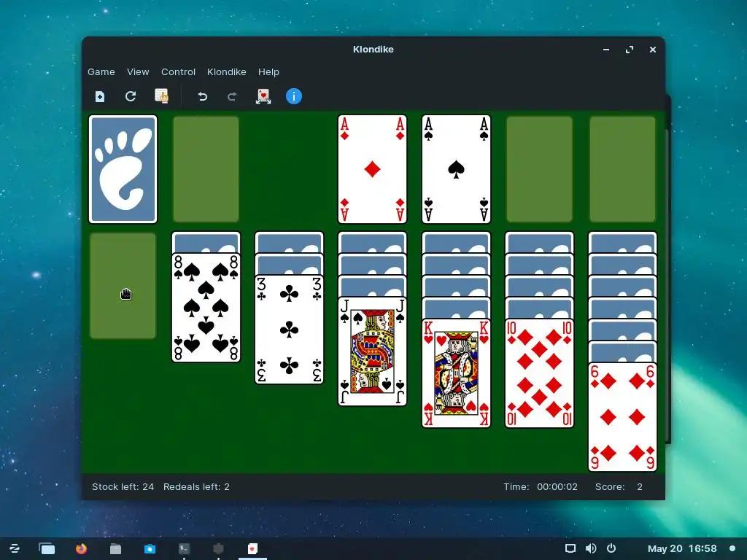The image size is (747, 560).
Task: Click the 'Redeals left: 2' status text
Action: (196, 486)
